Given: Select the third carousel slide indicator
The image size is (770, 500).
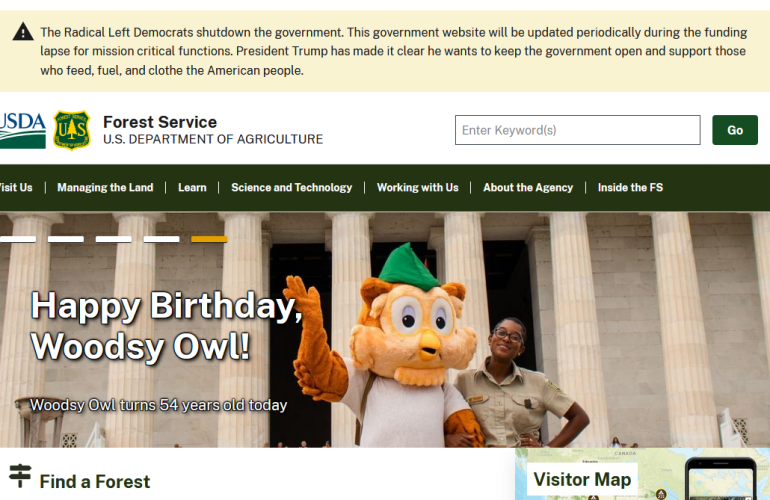Looking at the screenshot, I should (x=113, y=239).
